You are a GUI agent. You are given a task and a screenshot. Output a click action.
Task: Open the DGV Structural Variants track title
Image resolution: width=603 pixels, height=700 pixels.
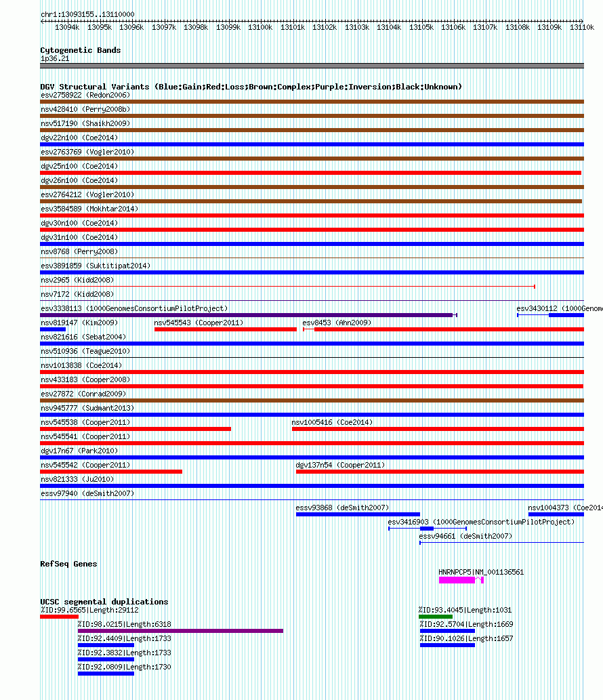point(251,87)
